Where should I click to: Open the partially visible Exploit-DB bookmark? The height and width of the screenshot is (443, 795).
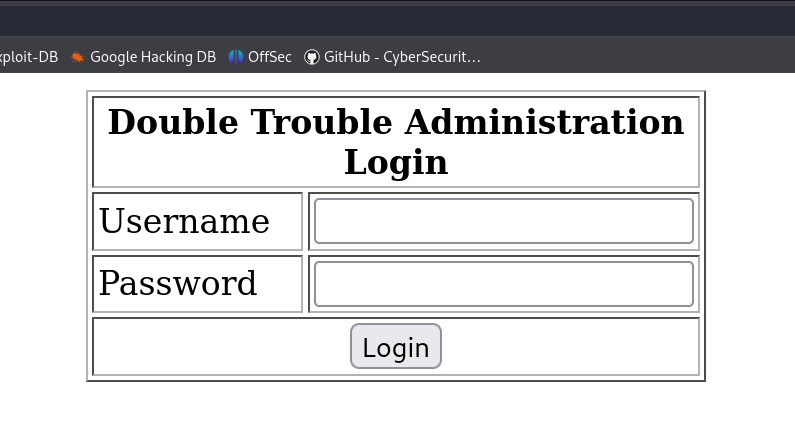point(28,57)
